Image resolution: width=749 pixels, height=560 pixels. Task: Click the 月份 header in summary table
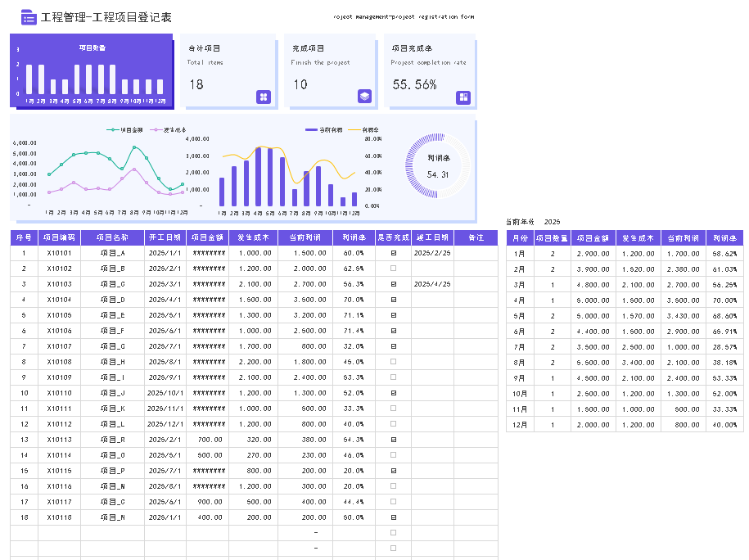pyautogui.click(x=520, y=238)
